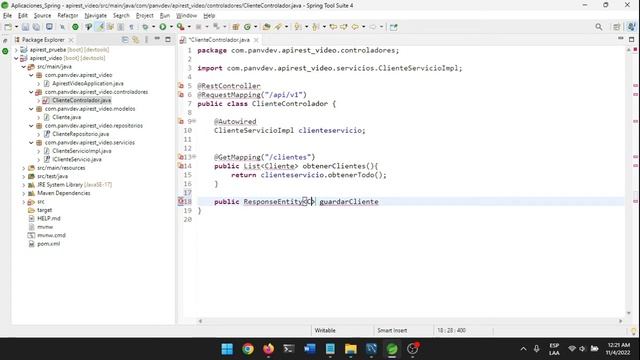Maximize the Package Explorer view

(x=168, y=40)
